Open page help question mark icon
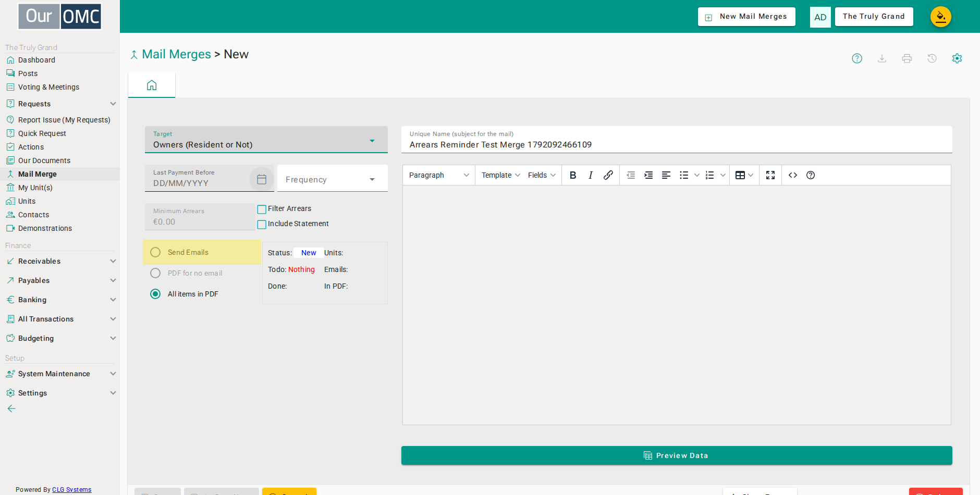The height and width of the screenshot is (495, 980). tap(857, 58)
